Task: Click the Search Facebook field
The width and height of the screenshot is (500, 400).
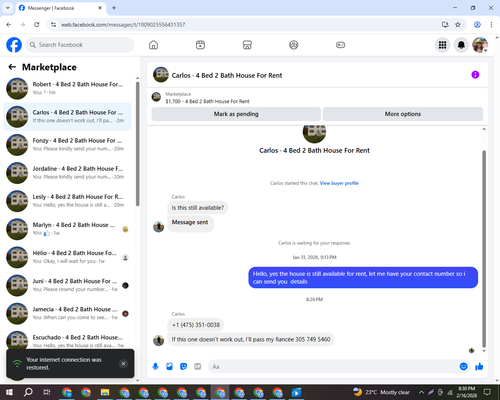Action: click(80, 45)
